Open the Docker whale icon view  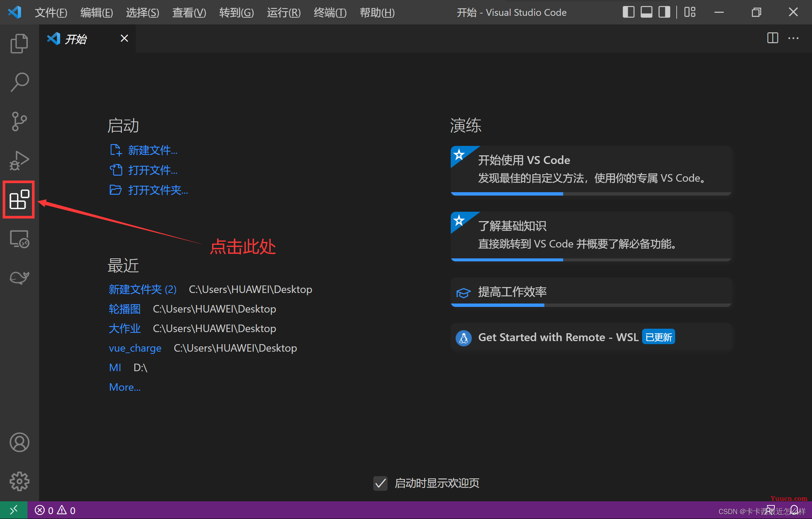[x=19, y=278]
